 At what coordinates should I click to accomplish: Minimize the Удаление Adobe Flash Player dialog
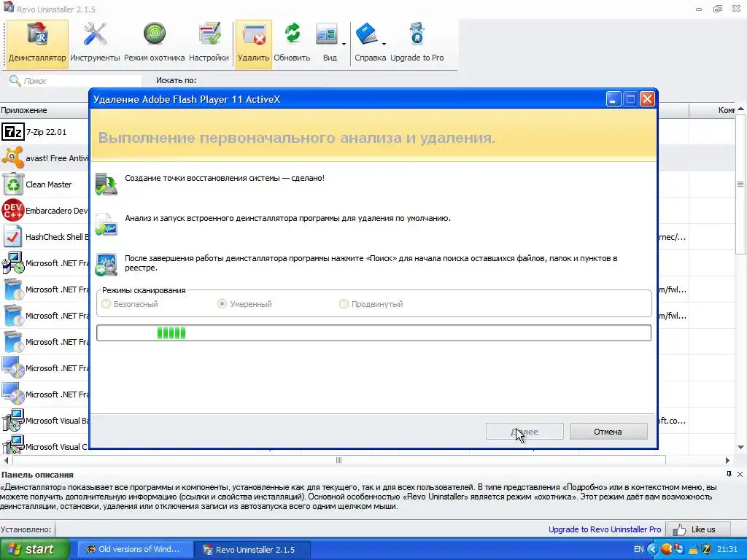[x=614, y=99]
